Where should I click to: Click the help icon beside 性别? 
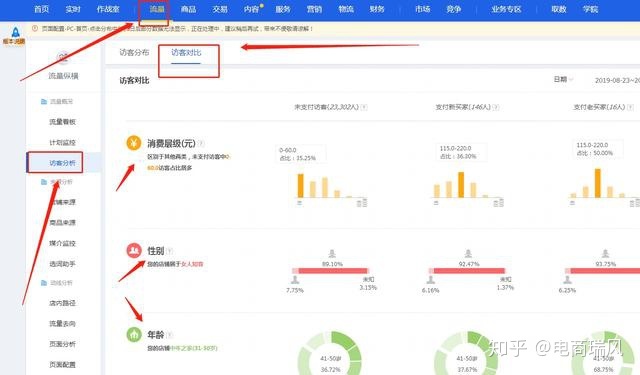pos(170,251)
